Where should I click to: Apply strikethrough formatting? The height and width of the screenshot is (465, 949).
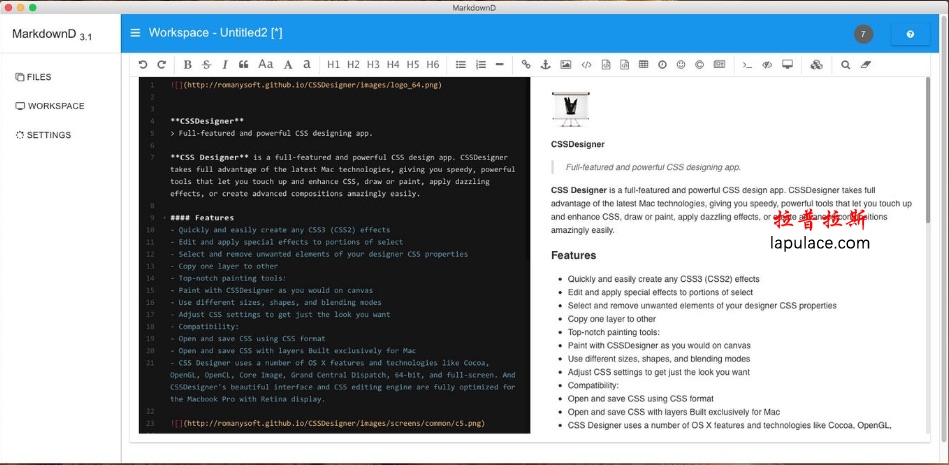206,64
